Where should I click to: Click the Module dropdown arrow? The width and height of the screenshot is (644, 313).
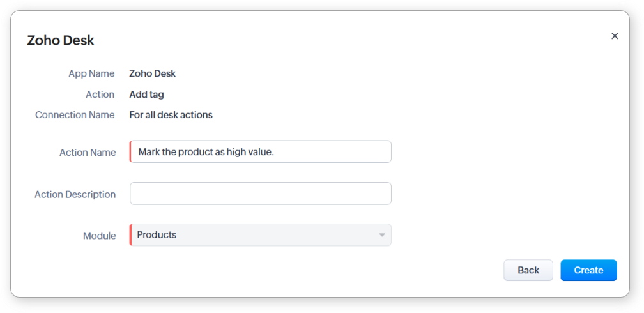pos(382,235)
